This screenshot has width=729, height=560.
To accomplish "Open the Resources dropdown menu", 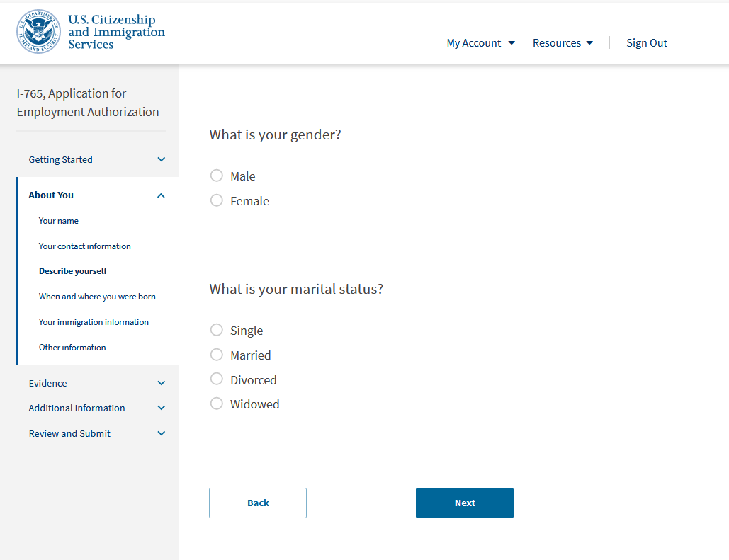I will pyautogui.click(x=563, y=43).
